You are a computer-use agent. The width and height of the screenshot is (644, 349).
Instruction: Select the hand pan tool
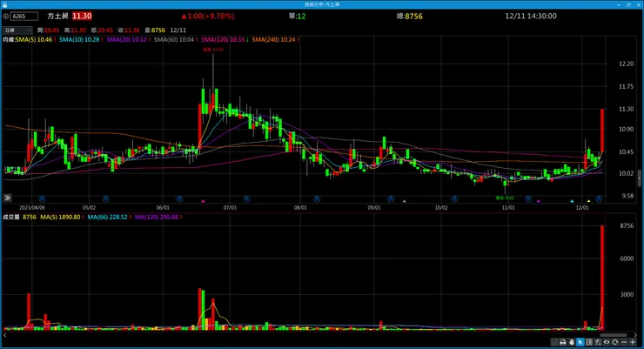point(571,342)
